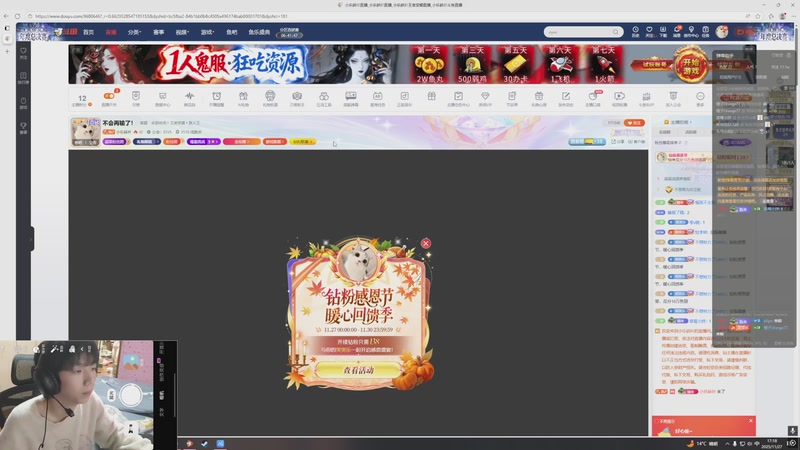Viewport: 800px width, 450px height.
Task: Select the 直播 tab in the top navigation
Action: pyautogui.click(x=111, y=32)
